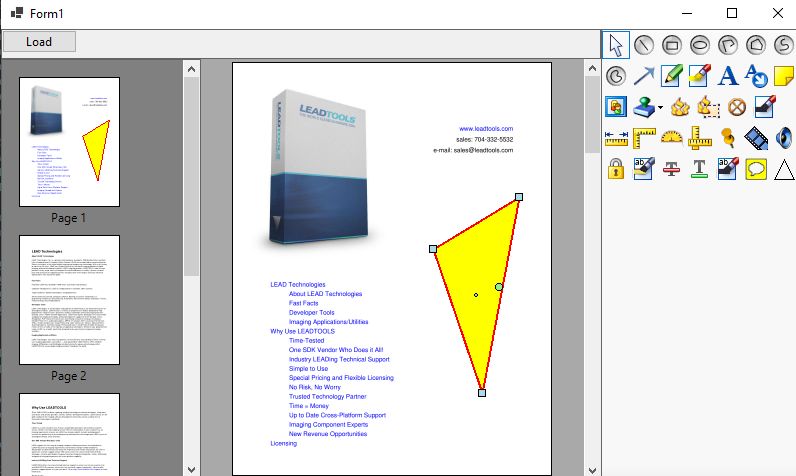This screenshot has width=796, height=476.
Task: Click 'Time-Tested' contents entry
Action: point(307,341)
